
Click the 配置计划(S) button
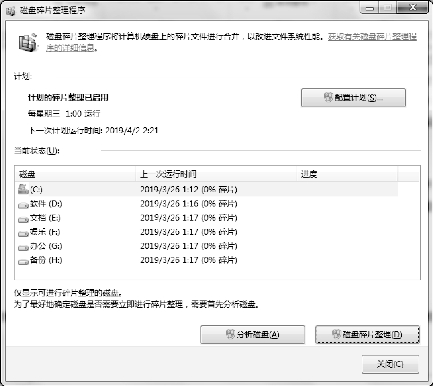(353, 97)
